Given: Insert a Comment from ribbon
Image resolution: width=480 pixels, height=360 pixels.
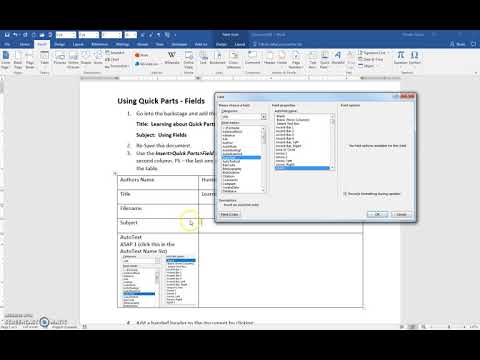Looking at the screenshot, I should click(x=252, y=58).
